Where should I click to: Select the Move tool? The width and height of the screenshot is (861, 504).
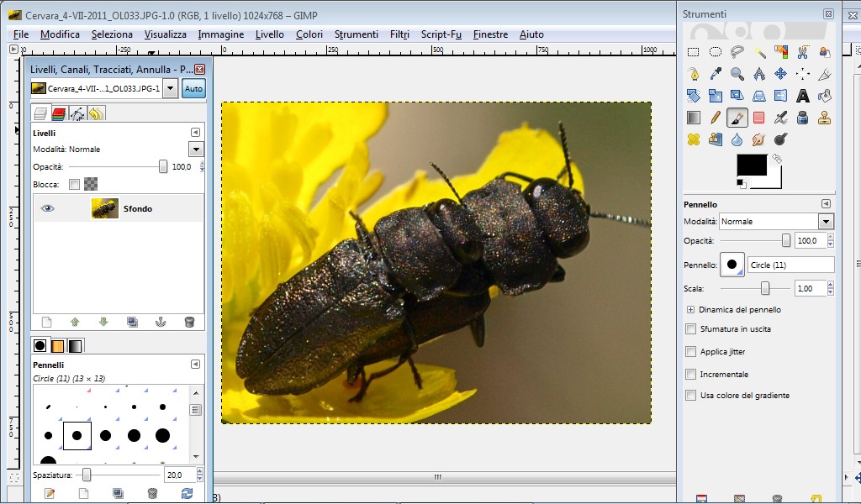[780, 74]
